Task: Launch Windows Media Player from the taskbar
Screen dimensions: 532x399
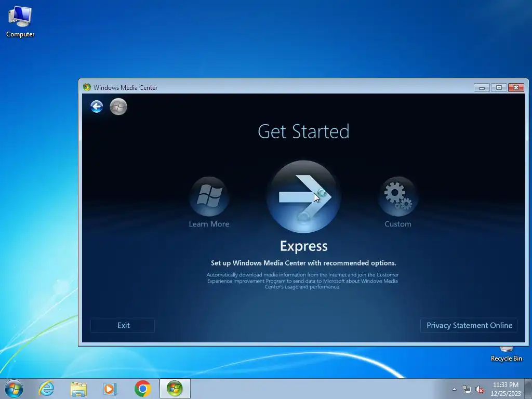Action: (110, 389)
